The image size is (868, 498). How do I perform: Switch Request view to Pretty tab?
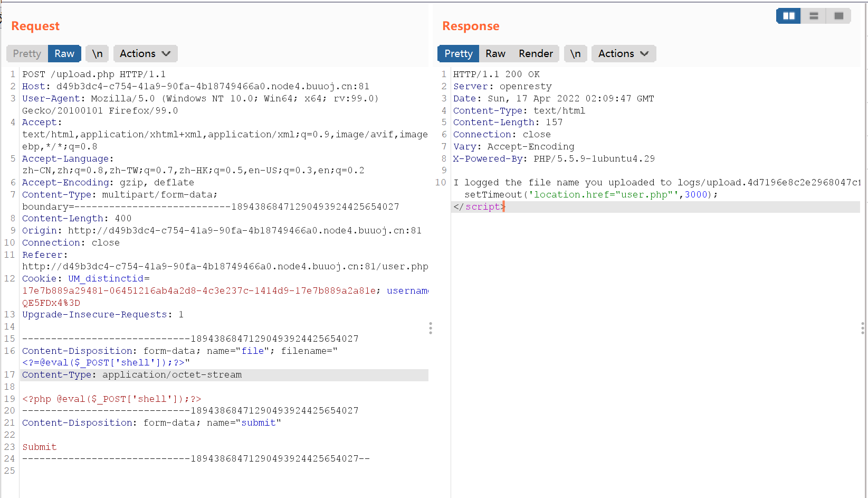[27, 53]
